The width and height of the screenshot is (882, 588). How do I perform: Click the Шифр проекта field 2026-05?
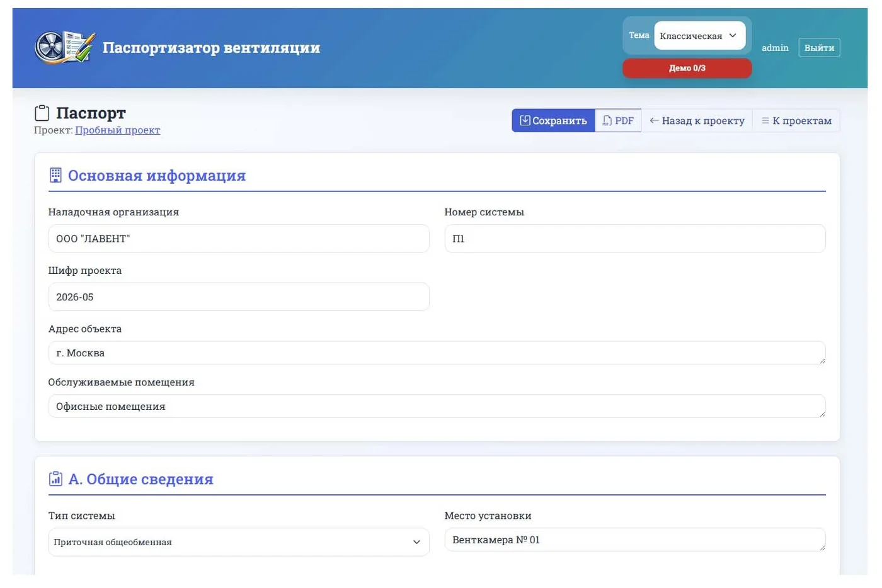coord(239,297)
